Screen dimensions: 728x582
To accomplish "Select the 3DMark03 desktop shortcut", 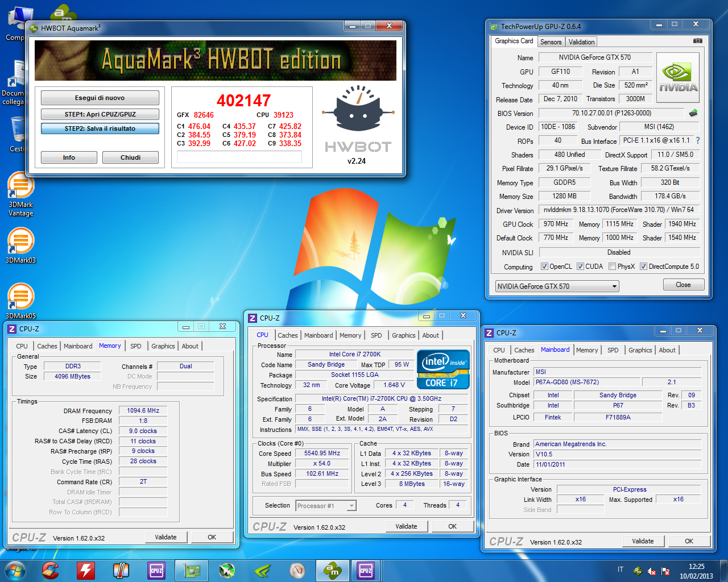I will [20, 246].
